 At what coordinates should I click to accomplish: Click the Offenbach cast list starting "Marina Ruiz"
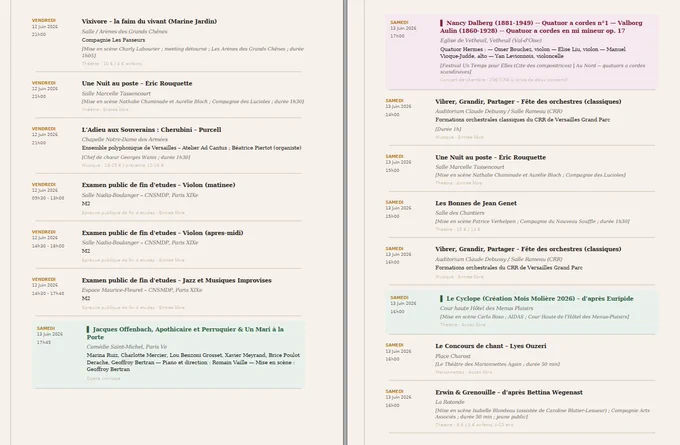pos(193,362)
